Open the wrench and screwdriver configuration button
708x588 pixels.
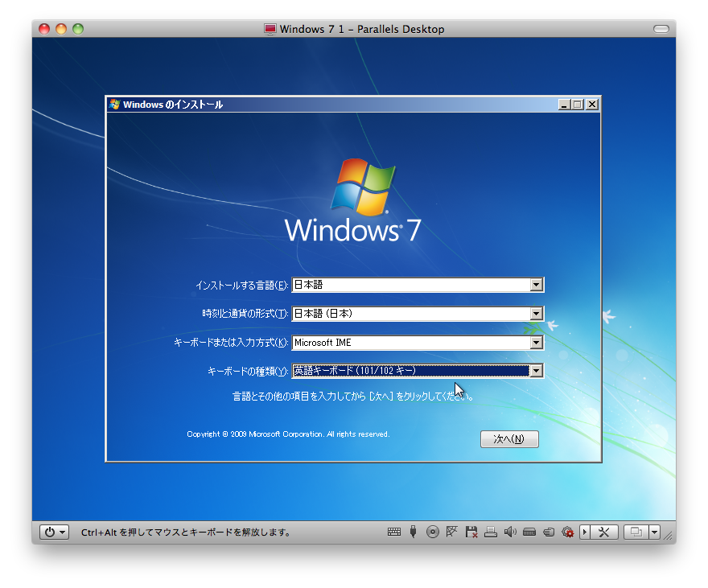[x=603, y=532]
